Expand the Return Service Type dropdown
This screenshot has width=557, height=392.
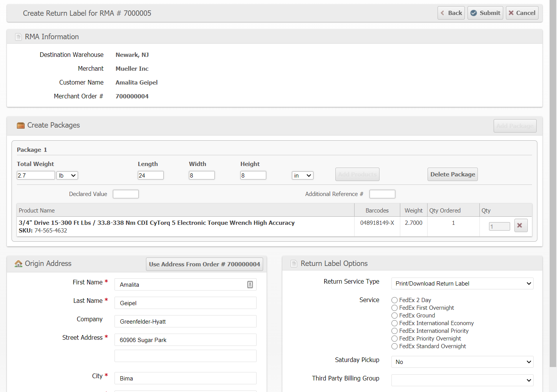click(462, 284)
